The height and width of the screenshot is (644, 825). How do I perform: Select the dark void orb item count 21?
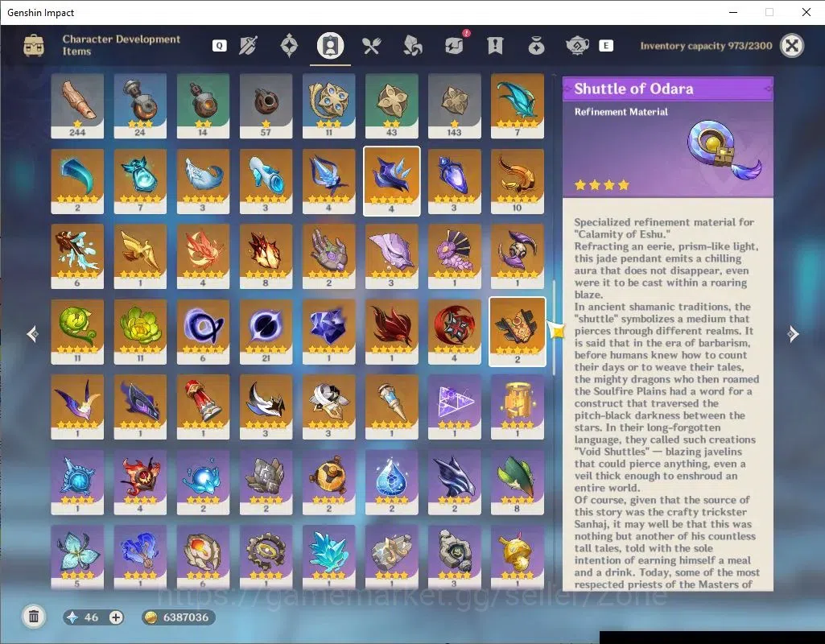[x=266, y=332]
